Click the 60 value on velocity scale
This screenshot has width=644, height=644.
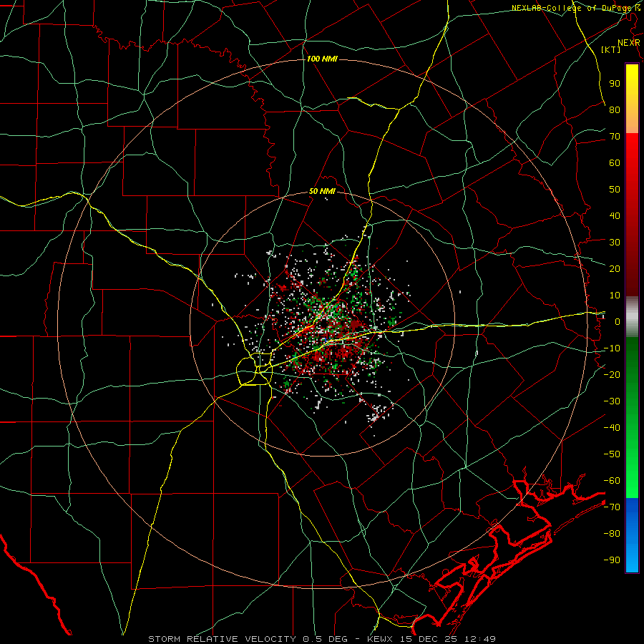(x=615, y=162)
